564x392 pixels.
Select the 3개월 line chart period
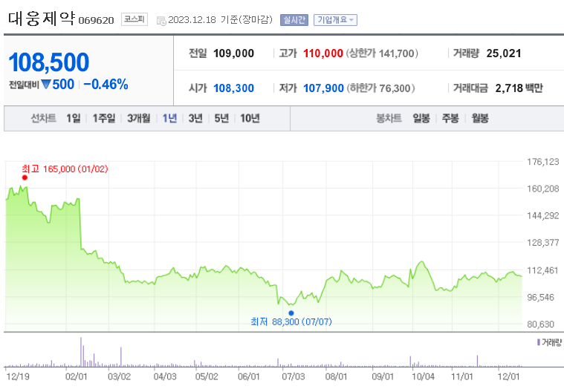(x=138, y=118)
